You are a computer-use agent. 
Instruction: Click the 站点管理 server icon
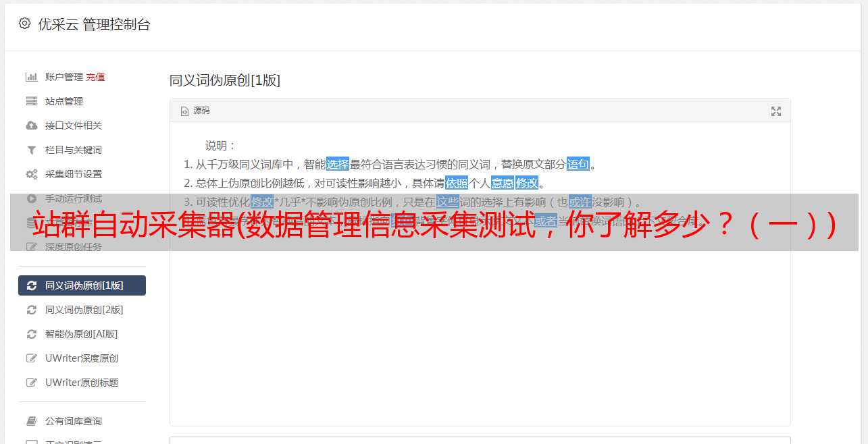tap(31, 101)
